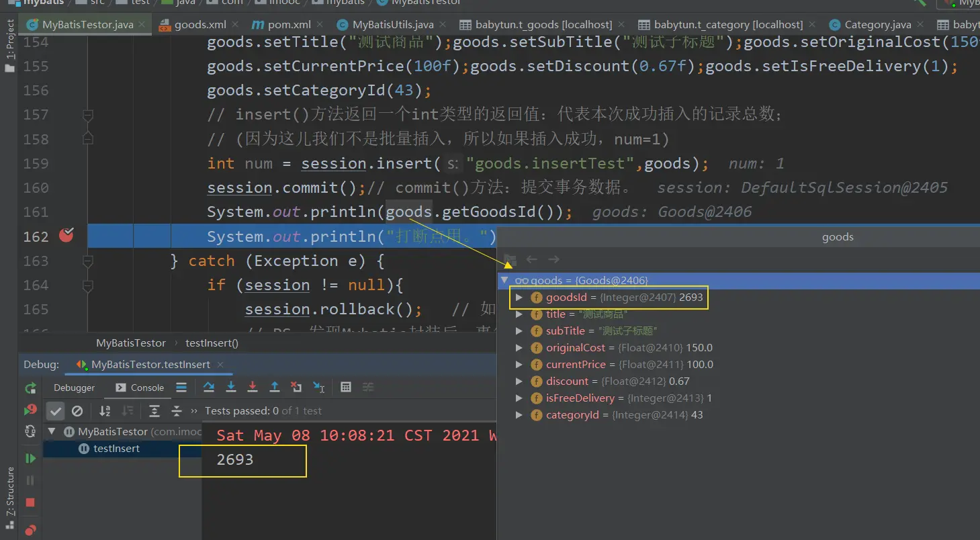The width and height of the screenshot is (980, 540).
Task: Click the Run to Cursor icon
Action: click(319, 387)
